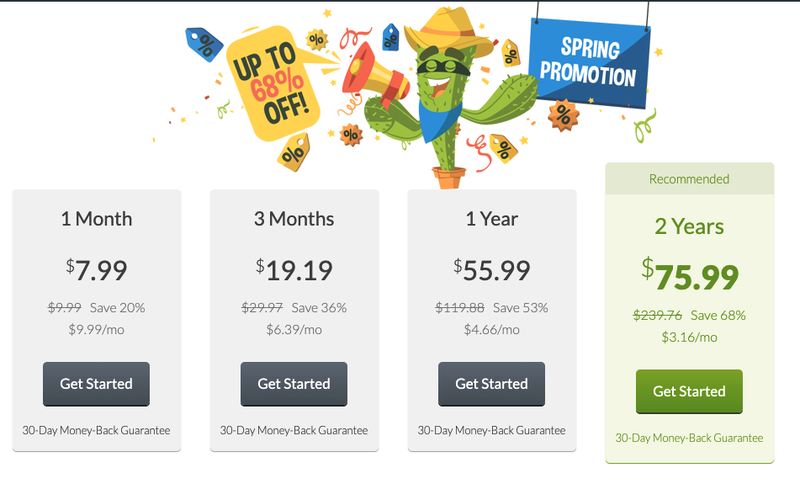Click the orange percent starburst below the Spring Promotion sign

tap(564, 115)
